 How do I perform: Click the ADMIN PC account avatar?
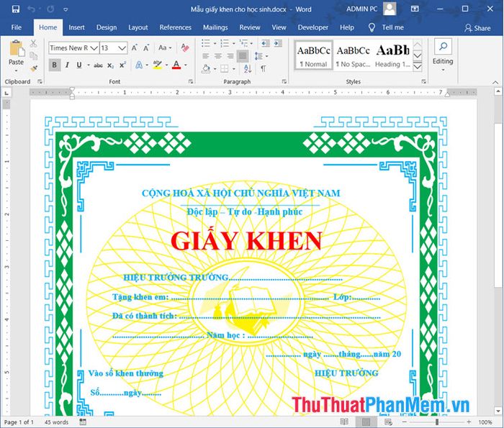coord(390,9)
